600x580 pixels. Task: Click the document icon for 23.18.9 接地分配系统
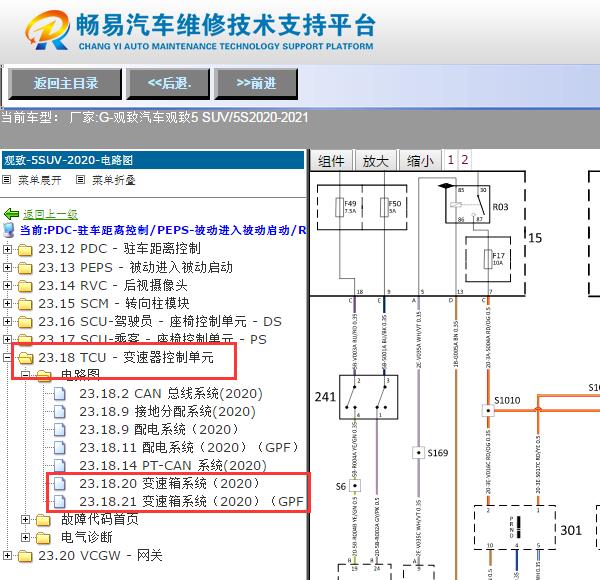[x=59, y=412]
